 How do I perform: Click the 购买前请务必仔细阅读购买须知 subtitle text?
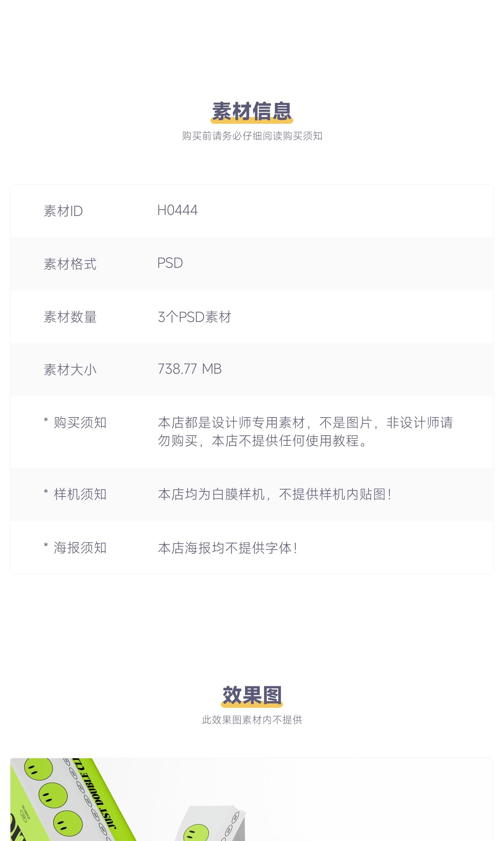click(252, 136)
